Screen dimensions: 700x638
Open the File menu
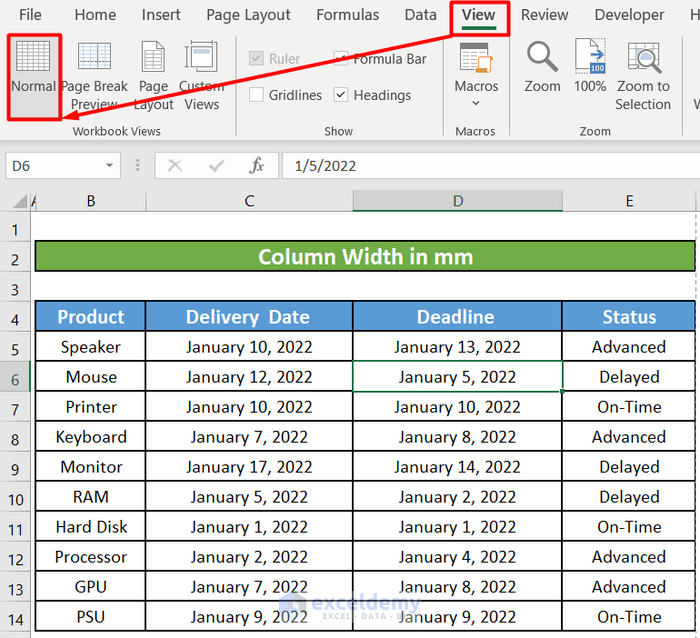click(x=30, y=15)
